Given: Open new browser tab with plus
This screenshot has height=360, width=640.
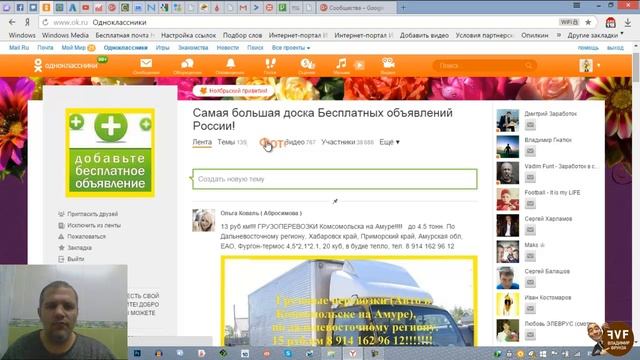Looking at the screenshot, I should 403,7.
